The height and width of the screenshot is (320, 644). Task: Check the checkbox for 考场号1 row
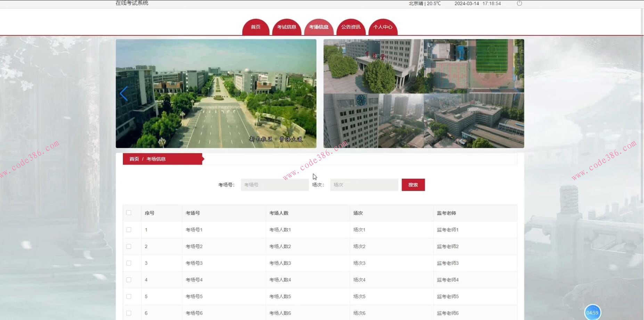(x=129, y=230)
